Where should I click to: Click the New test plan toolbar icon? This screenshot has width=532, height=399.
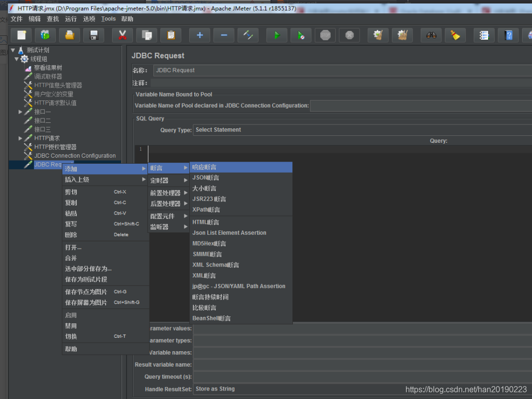tap(22, 35)
